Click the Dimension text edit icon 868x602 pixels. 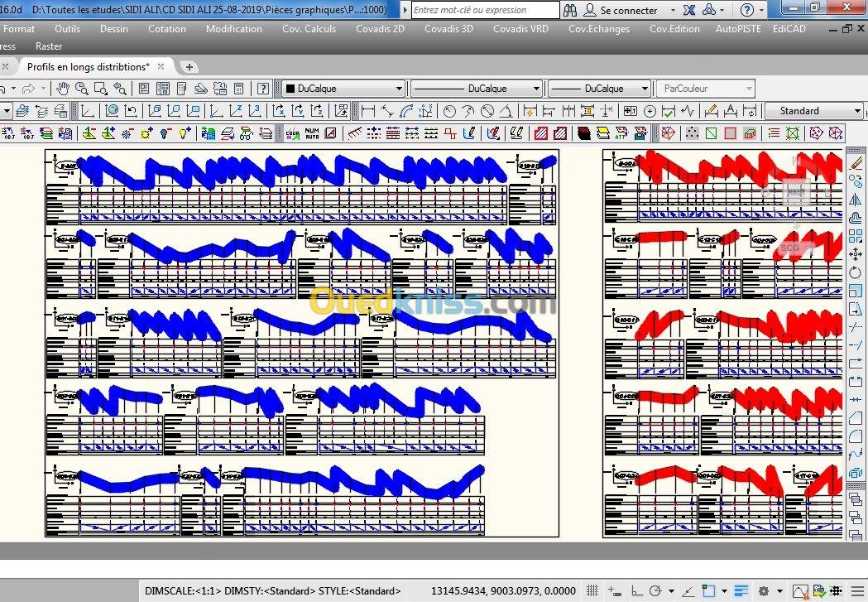coord(731,111)
